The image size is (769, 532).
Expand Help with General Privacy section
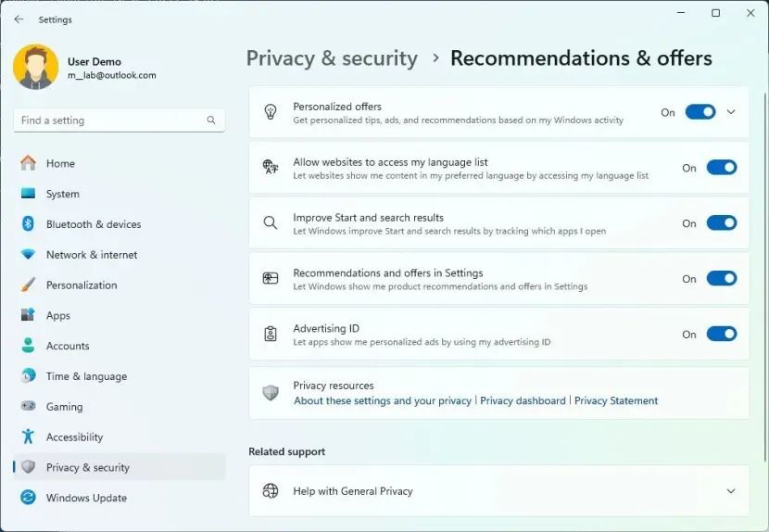click(731, 491)
